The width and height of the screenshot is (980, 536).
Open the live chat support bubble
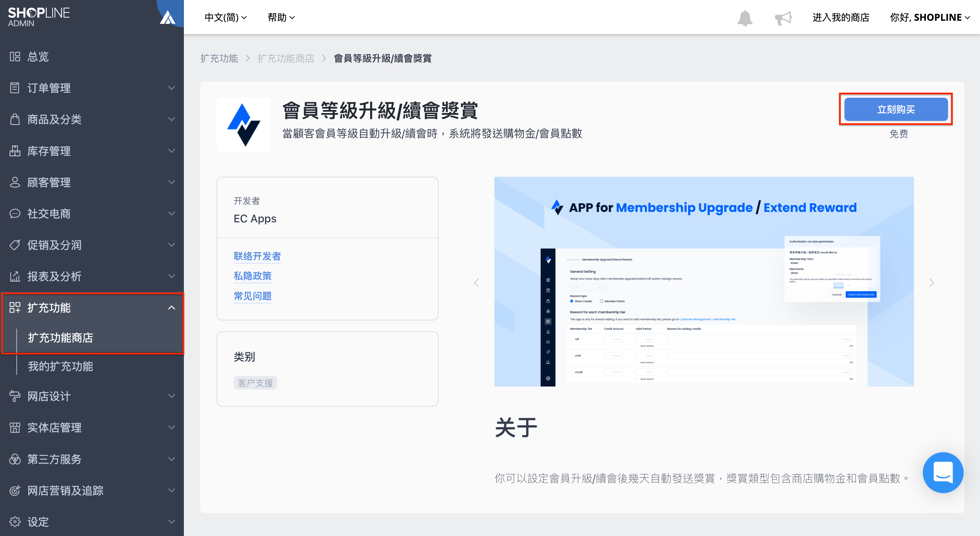943,472
